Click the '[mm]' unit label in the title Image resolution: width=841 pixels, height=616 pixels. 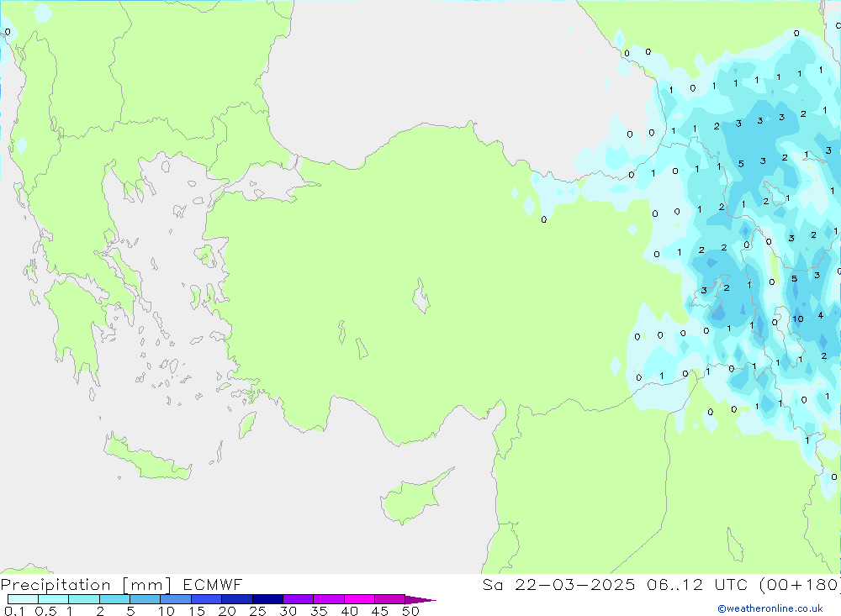[x=147, y=584]
